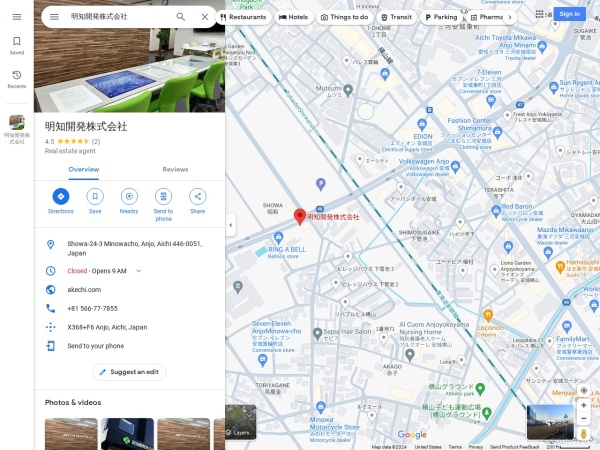Click the Share icon
This screenshot has width=600, height=450.
197,196
